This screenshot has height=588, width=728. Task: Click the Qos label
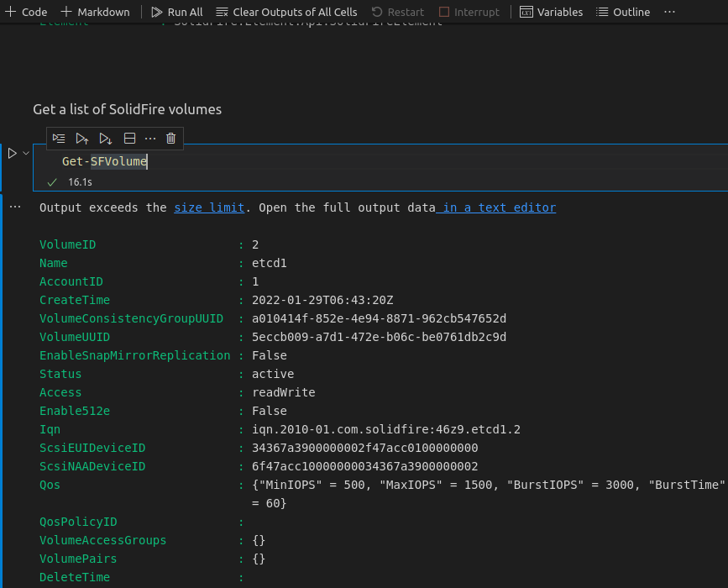(x=50, y=485)
